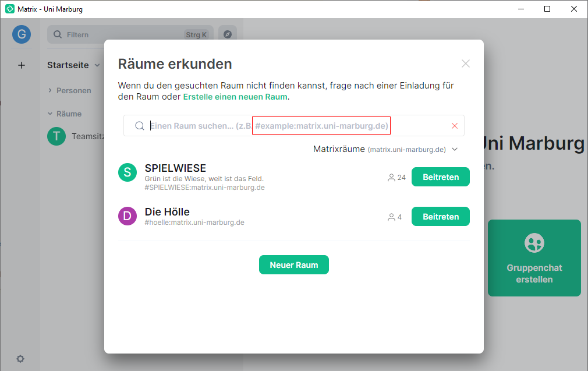Image resolution: width=588 pixels, height=371 pixels.
Task: Join the SPIELWIESE room
Action: pos(441,177)
